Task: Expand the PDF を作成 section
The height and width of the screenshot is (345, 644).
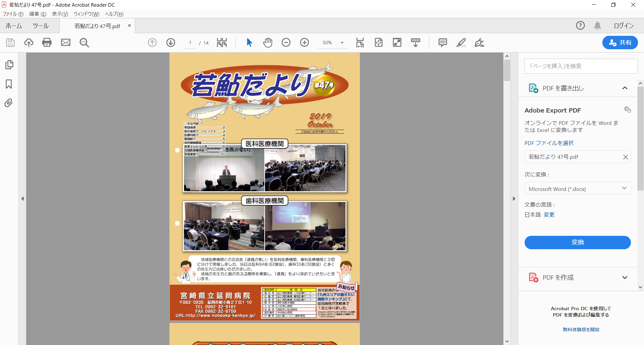Action: coord(625,277)
